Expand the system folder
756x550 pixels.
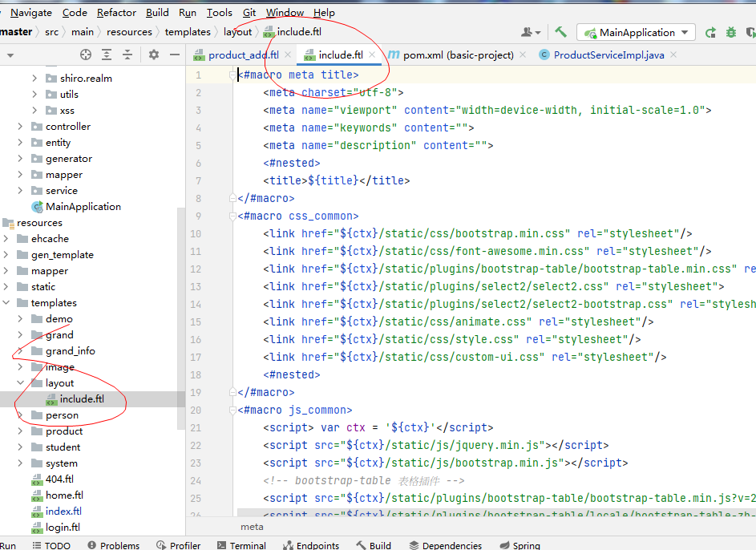coord(20,463)
